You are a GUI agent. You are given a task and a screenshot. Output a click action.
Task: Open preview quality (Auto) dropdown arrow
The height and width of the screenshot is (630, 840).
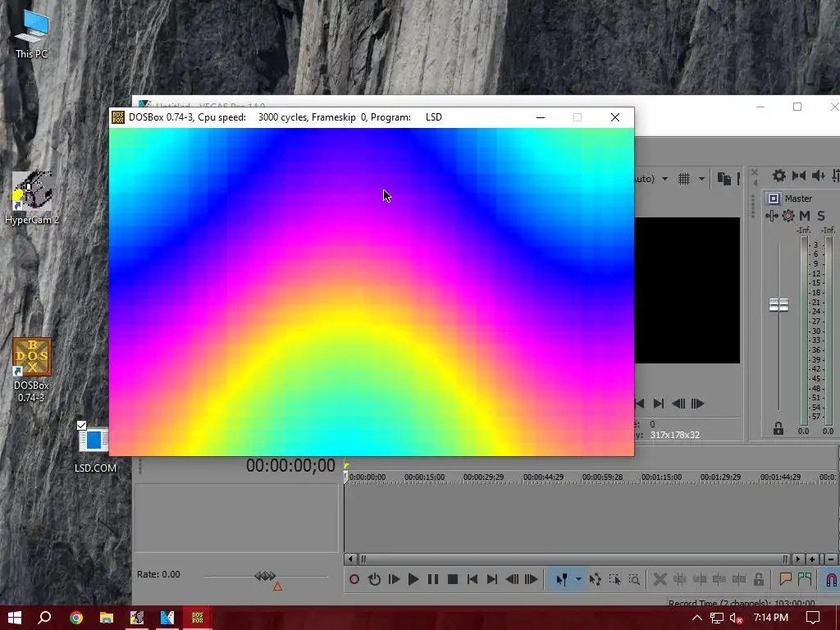pyautogui.click(x=664, y=179)
